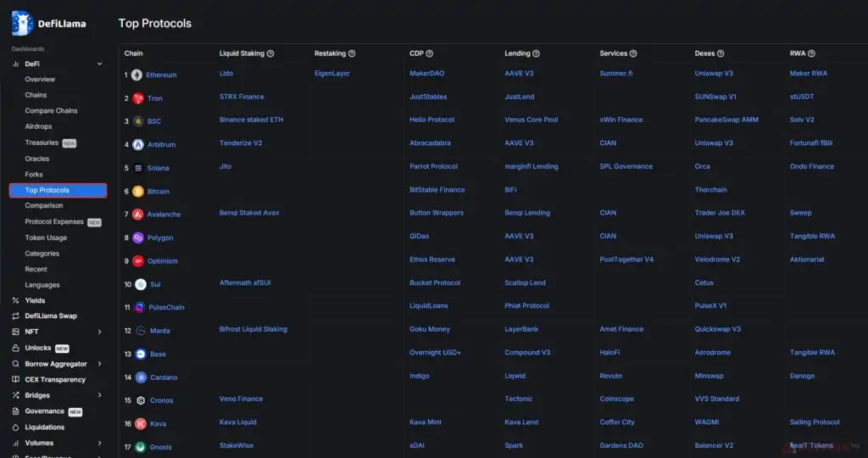868x458 pixels.
Task: Expand the Bridges sidebar section
Action: [100, 395]
